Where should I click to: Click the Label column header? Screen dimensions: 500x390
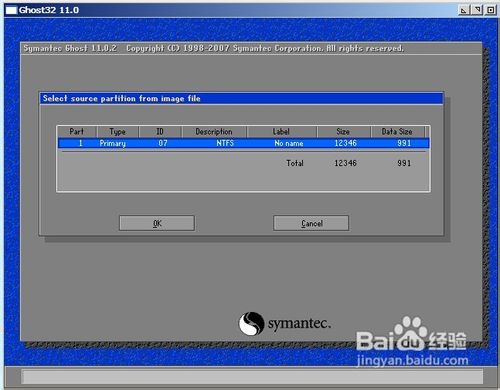click(281, 132)
